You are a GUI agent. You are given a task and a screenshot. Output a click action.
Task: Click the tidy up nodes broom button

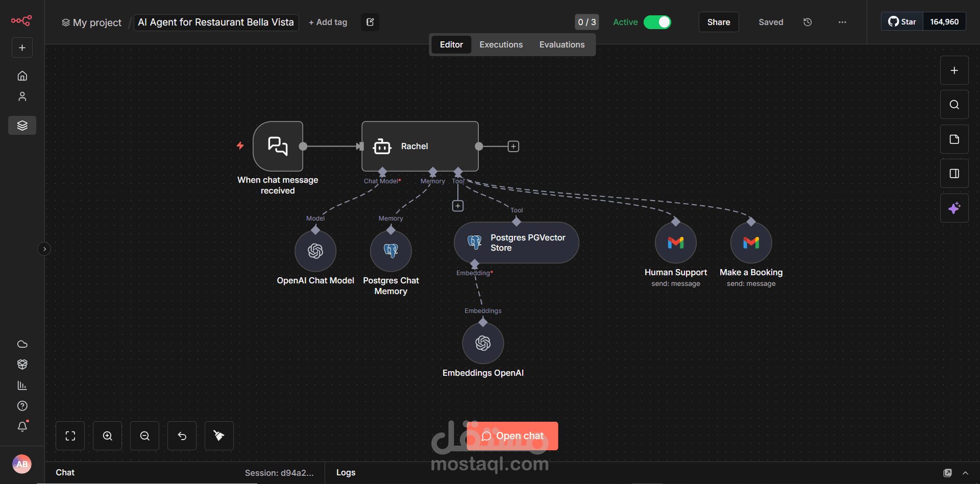[x=219, y=436]
